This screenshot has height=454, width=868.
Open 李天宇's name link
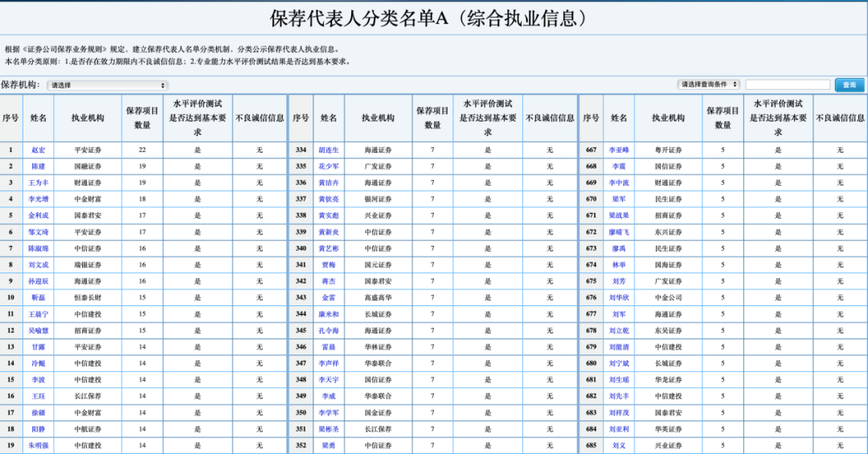tap(328, 380)
